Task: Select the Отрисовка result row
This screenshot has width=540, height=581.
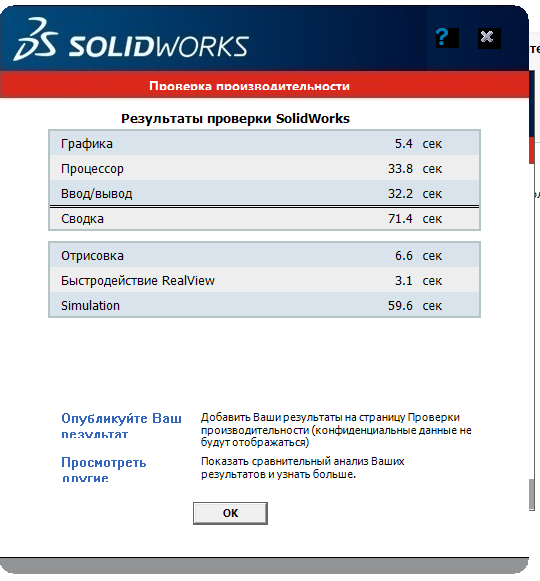Action: tap(264, 256)
